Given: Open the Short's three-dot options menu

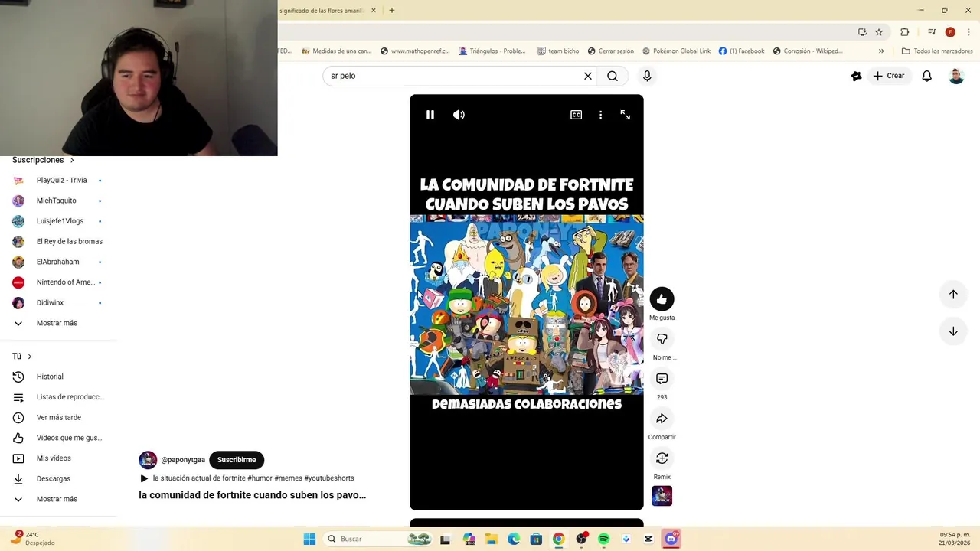Looking at the screenshot, I should 600,115.
